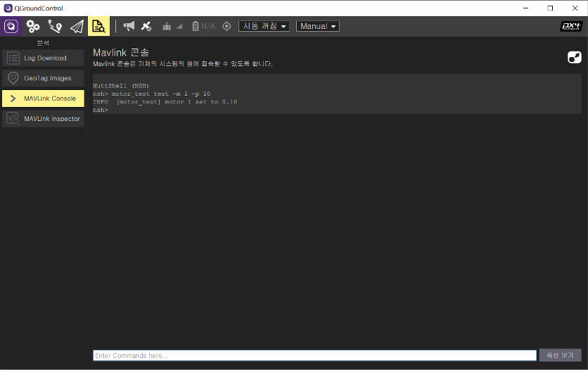Click the NuttShell (NSH) header line
Viewport: 588px width, 370px height.
pos(121,86)
